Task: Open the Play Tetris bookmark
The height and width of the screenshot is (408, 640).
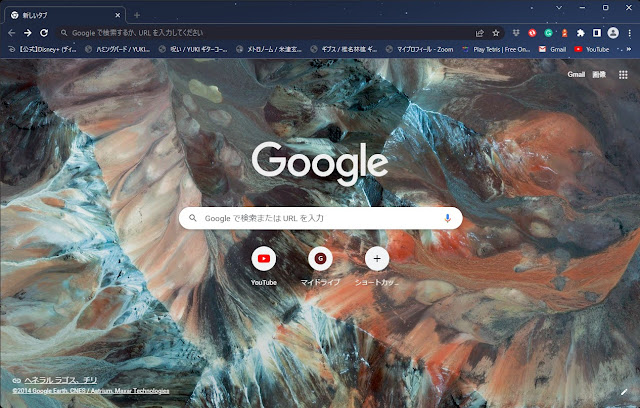Action: pyautogui.click(x=496, y=49)
